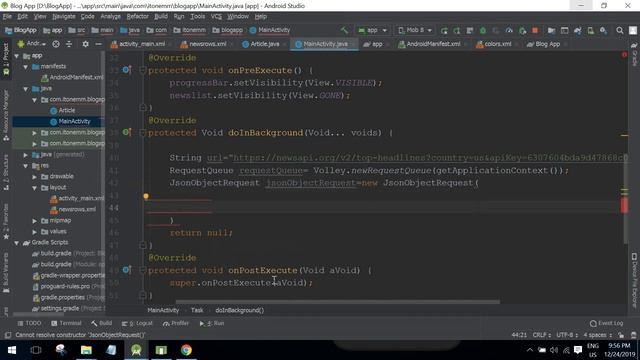Image resolution: width=640 pixels, height=360 pixels.
Task: Open File Explorer from the Windows taskbar
Action: [86, 350]
